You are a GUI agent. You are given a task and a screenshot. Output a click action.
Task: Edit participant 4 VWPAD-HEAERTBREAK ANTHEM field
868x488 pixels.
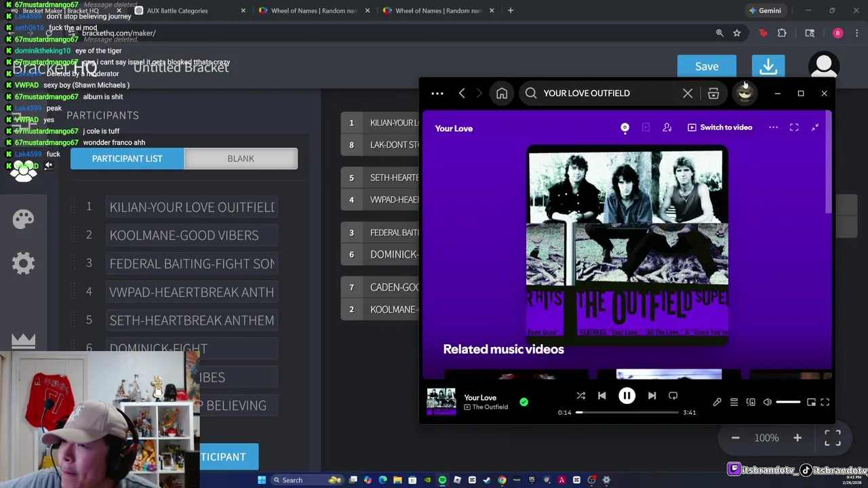tap(192, 292)
